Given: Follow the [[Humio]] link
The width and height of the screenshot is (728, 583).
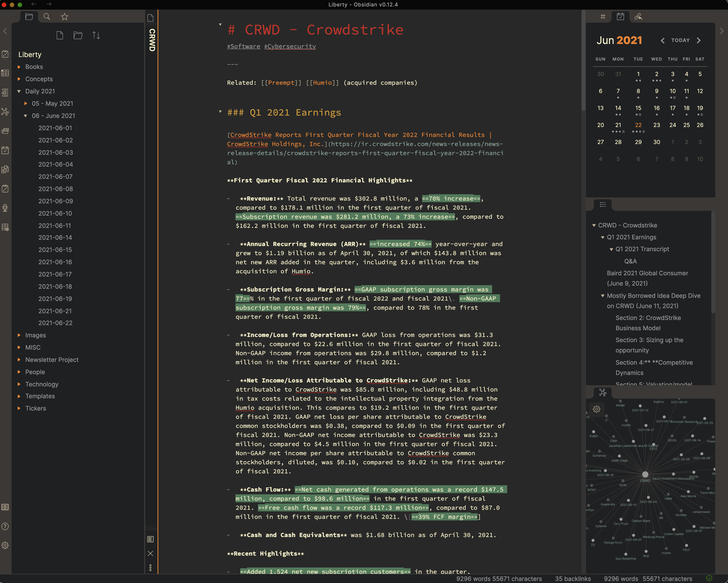Looking at the screenshot, I should 322,83.
